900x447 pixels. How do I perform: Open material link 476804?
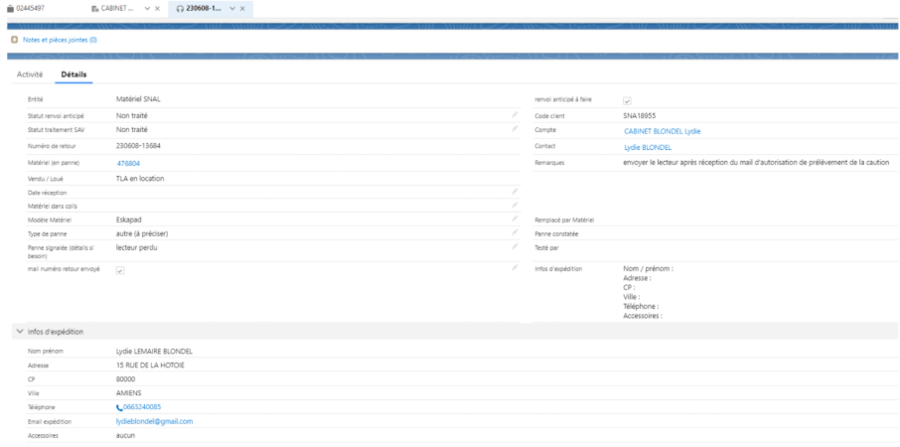pos(128,164)
